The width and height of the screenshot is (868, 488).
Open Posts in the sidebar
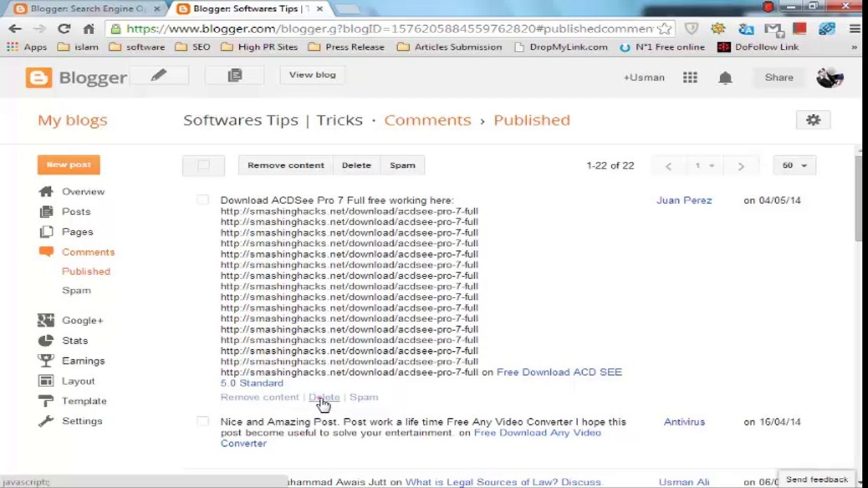76,211
